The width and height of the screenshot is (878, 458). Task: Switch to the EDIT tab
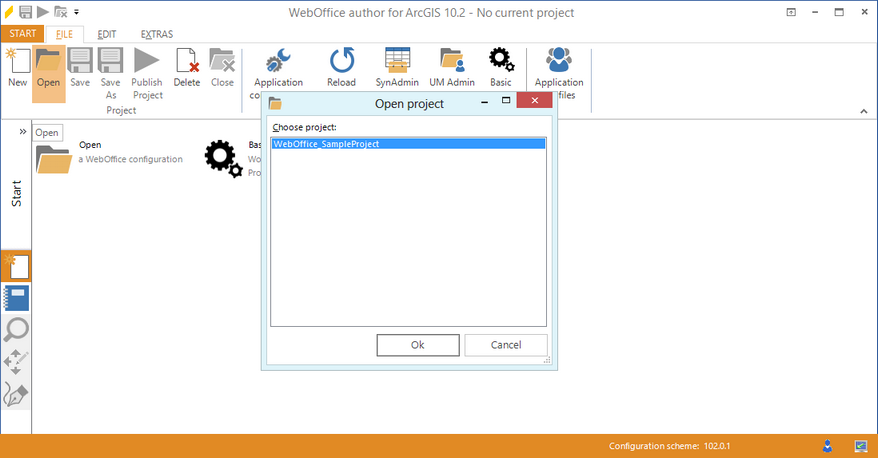106,34
